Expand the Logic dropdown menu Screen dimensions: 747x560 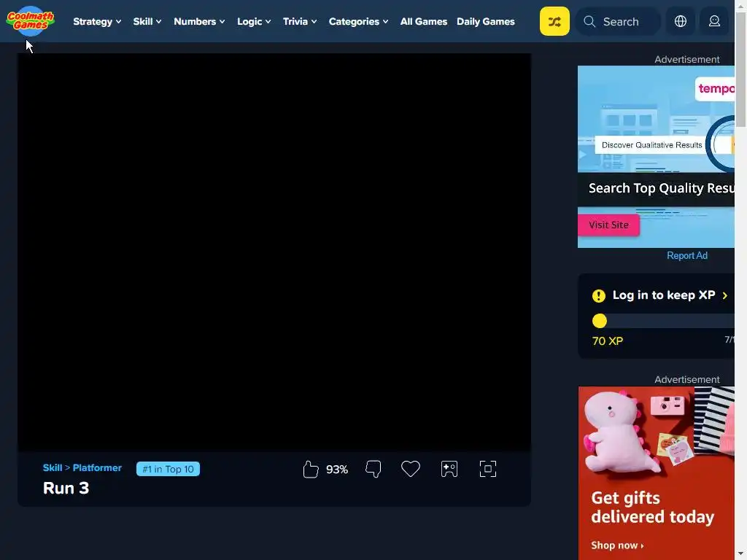[254, 21]
